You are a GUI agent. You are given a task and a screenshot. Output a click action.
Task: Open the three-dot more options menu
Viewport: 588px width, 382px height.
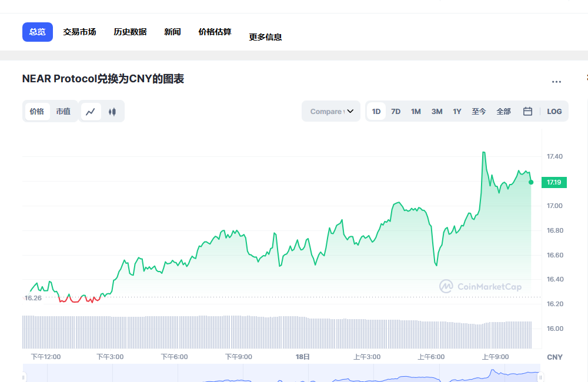[556, 81]
